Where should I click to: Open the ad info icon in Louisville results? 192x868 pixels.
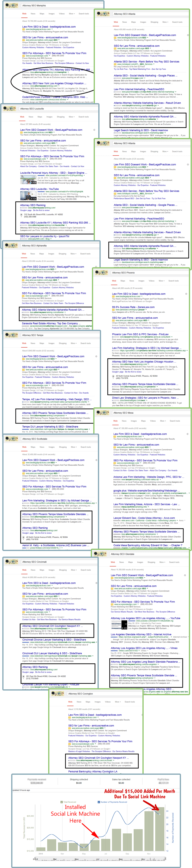point(94,130)
